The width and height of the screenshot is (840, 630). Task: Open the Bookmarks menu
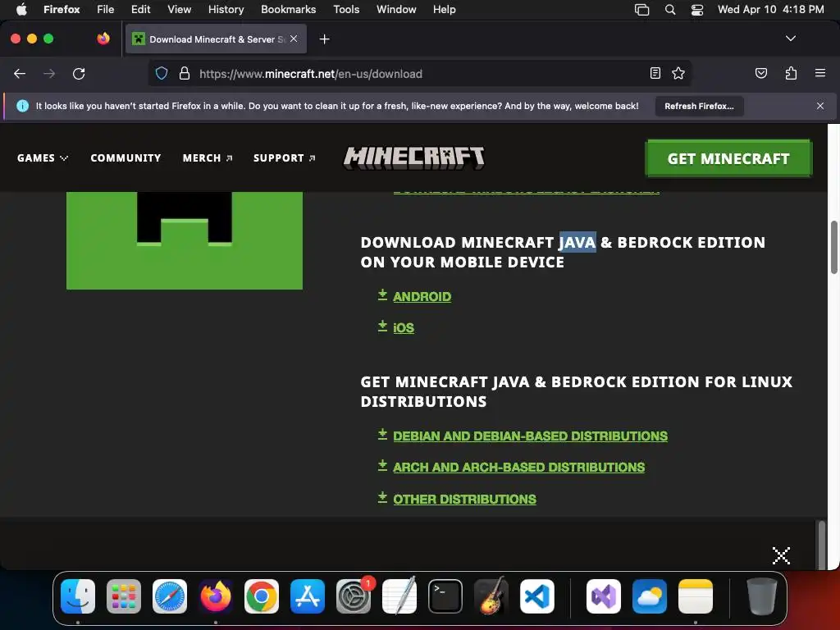(x=288, y=10)
